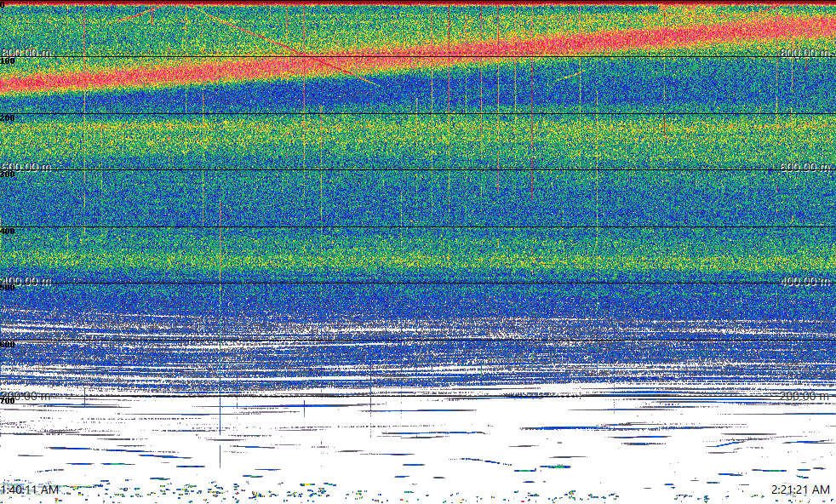
Task: Click the 400.00 m label beside the 500 mark
Action: point(26,281)
